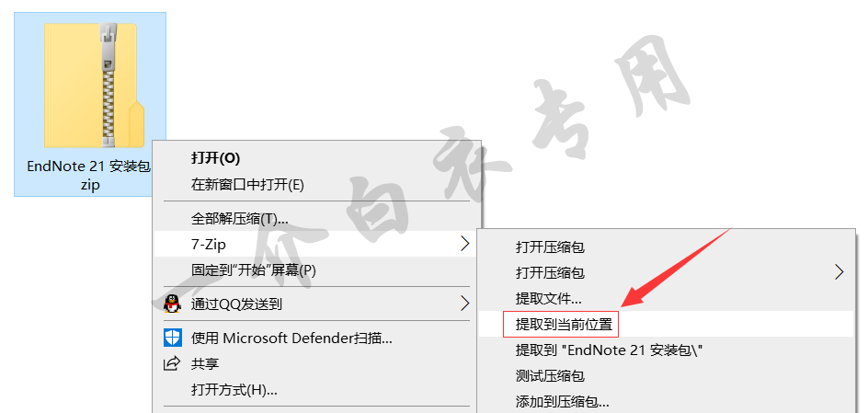Select the EndNote 21 zip folder icon

(94, 85)
